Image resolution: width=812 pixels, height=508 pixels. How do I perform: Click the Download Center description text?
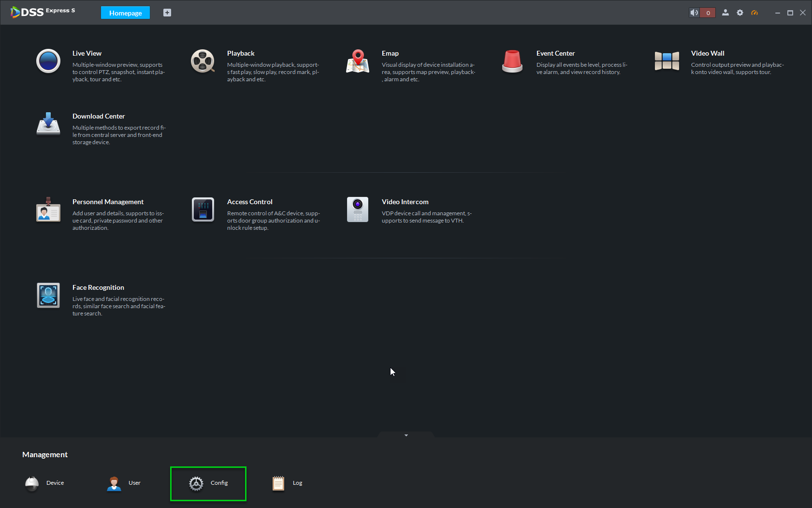pos(119,135)
